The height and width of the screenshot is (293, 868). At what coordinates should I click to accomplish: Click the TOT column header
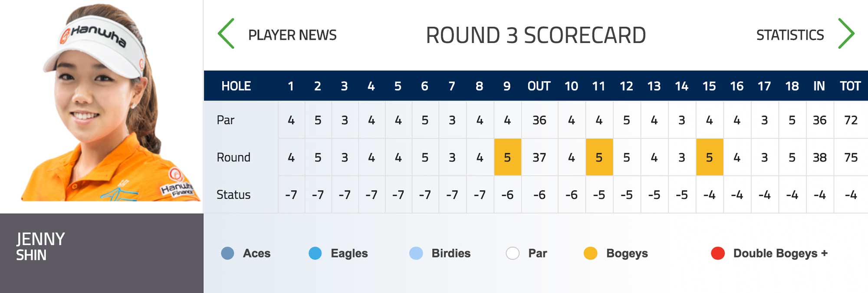click(x=850, y=86)
